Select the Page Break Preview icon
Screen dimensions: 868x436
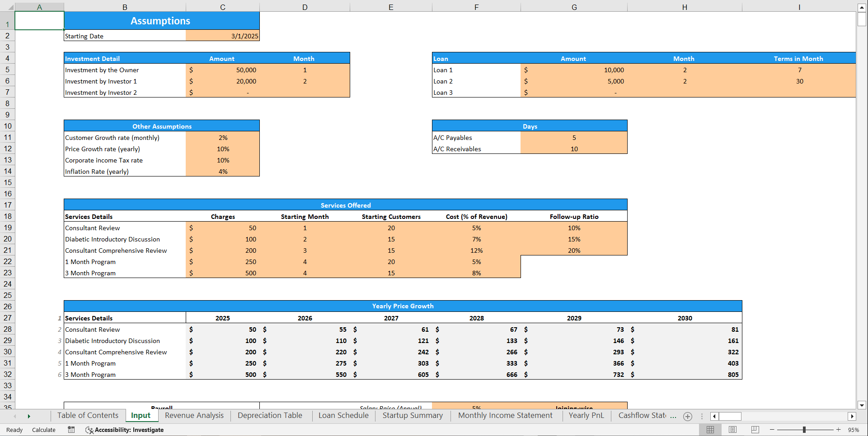[x=755, y=430]
